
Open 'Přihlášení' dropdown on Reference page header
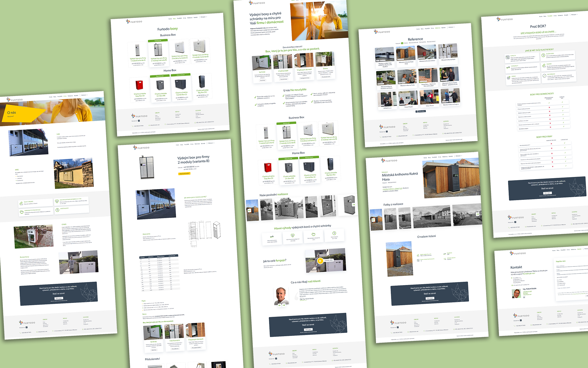coord(451,27)
